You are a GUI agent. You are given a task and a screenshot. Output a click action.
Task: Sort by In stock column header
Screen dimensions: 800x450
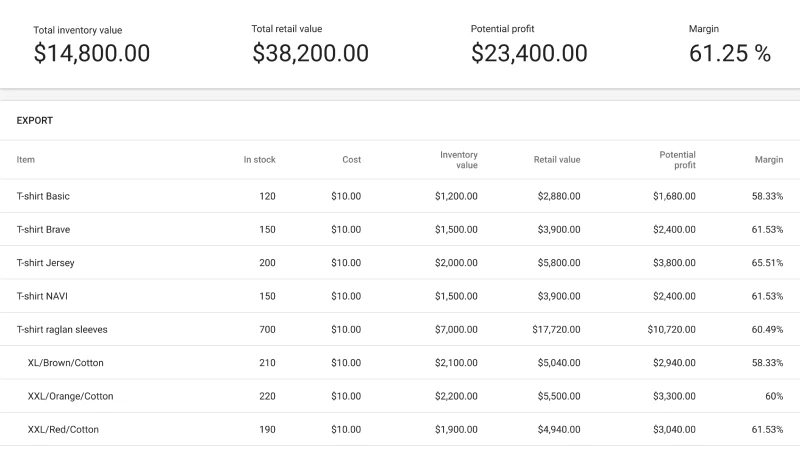pyautogui.click(x=259, y=160)
